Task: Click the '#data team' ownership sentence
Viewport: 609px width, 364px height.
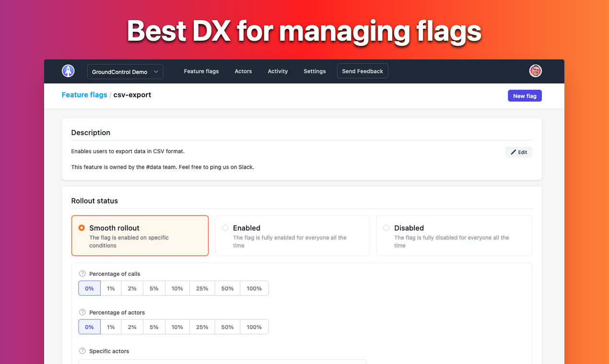Action: [163, 167]
